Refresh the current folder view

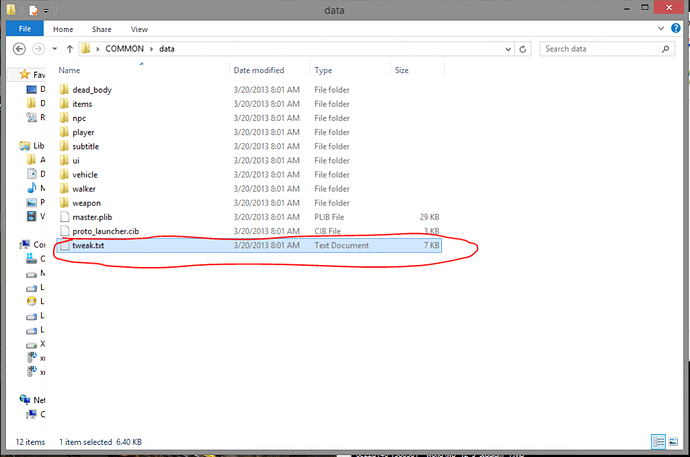[x=525, y=49]
